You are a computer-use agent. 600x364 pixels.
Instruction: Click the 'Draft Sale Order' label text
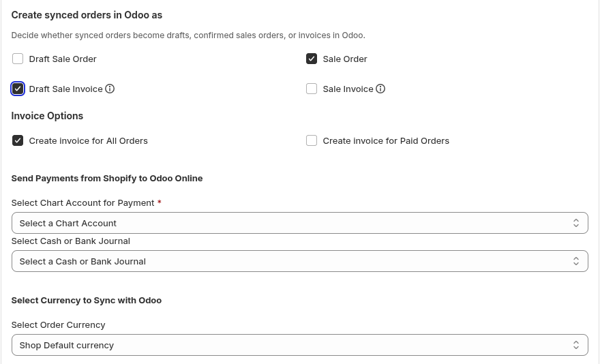click(63, 59)
